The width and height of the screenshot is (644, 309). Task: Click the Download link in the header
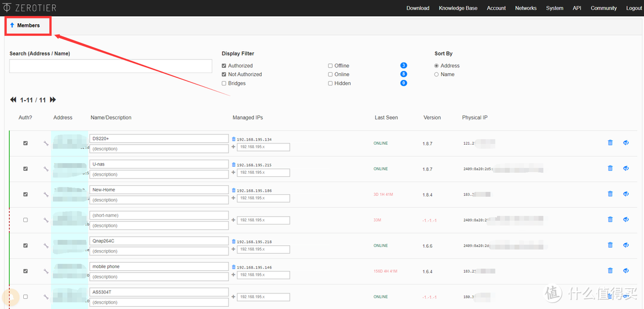click(x=417, y=8)
